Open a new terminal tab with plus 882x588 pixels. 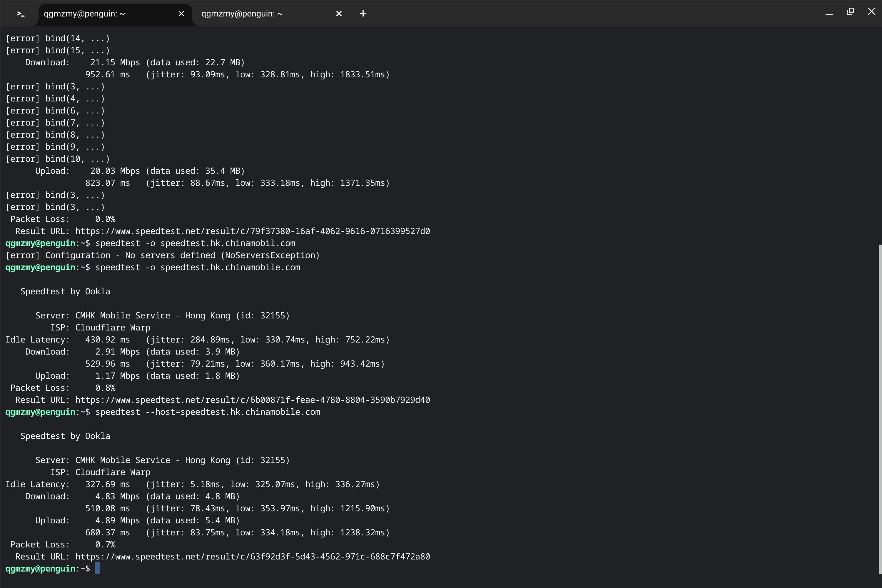tap(363, 14)
